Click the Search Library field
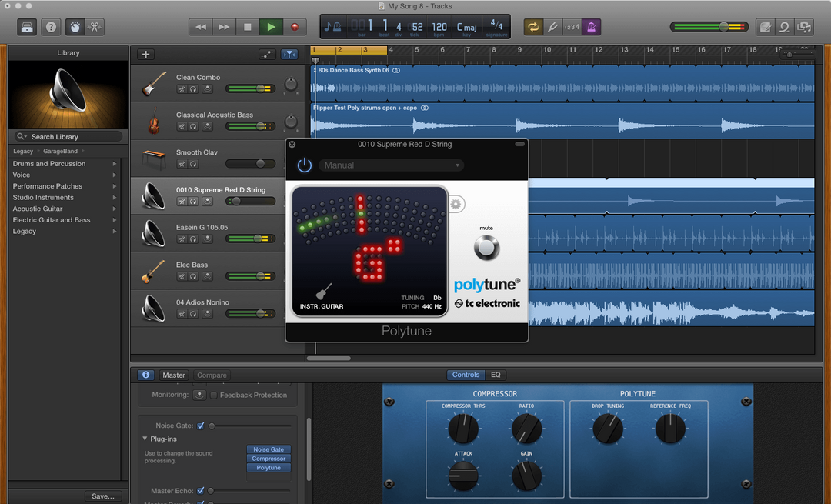This screenshot has width=831, height=504. [x=68, y=137]
